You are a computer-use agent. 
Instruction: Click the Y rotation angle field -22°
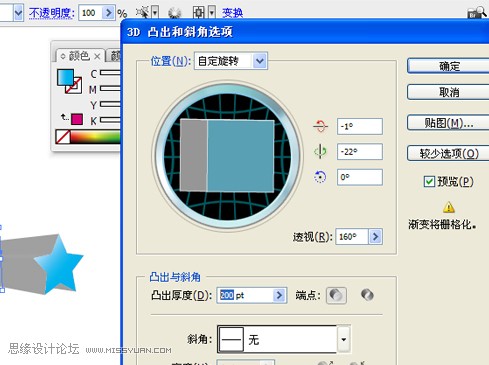[x=360, y=152]
